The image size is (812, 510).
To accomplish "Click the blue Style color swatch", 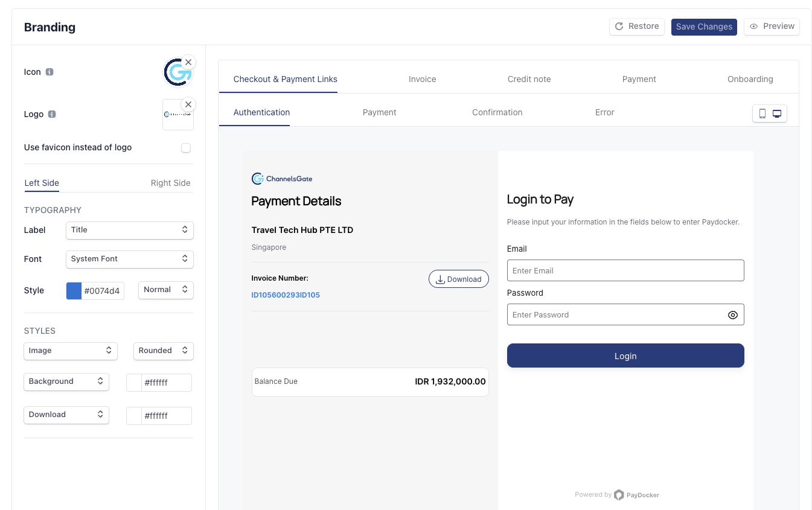I will click(74, 291).
